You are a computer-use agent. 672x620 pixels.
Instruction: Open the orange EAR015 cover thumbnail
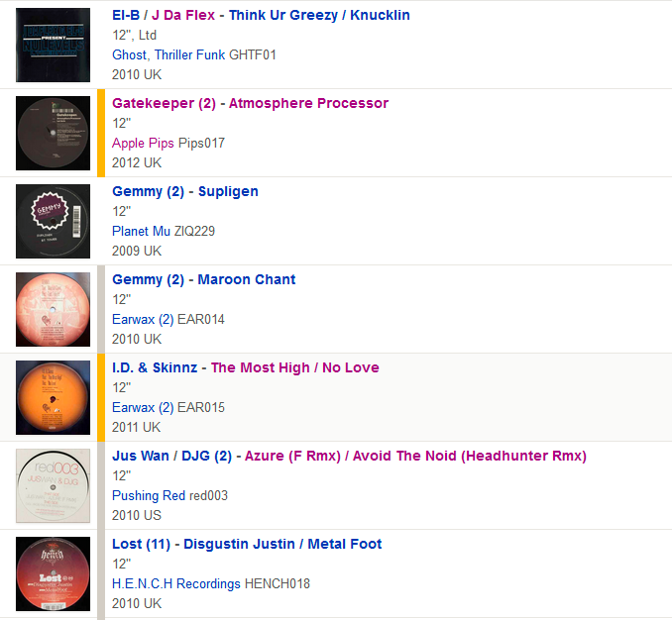click(53, 398)
